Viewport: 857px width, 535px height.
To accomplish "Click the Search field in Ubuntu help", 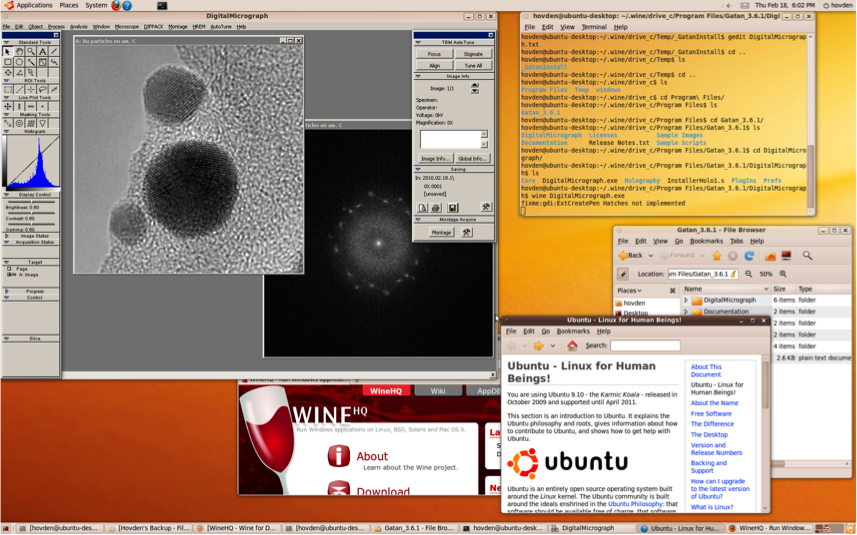I will tap(645, 345).
